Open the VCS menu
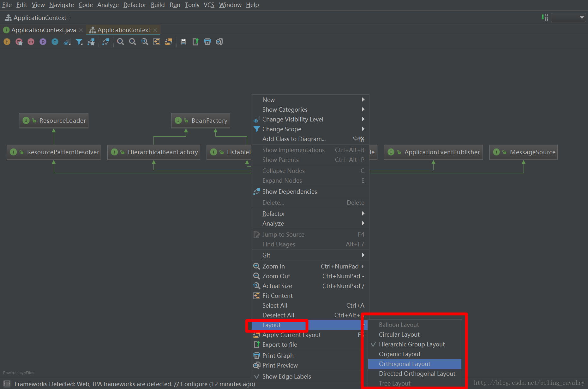Viewport: 588px width, 389px height. point(209,5)
